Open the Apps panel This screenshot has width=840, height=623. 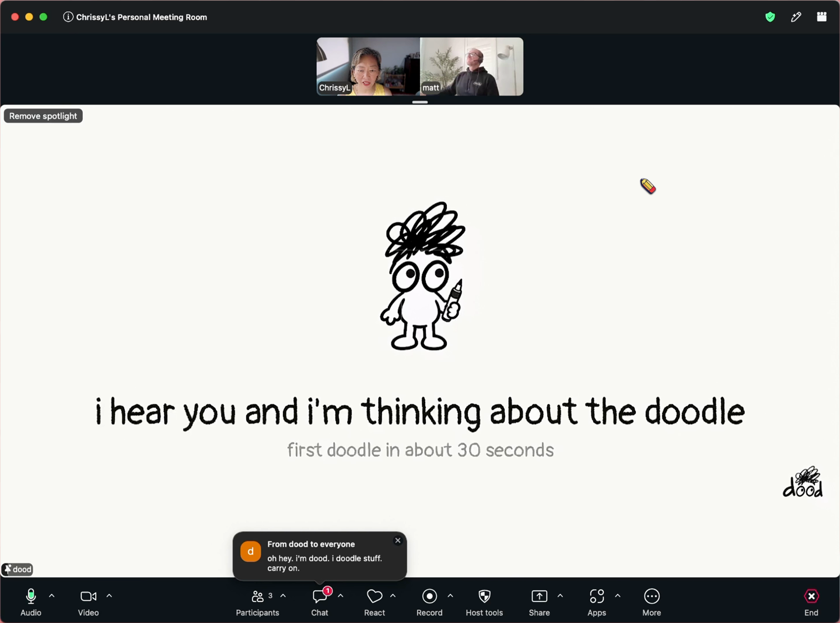click(597, 602)
